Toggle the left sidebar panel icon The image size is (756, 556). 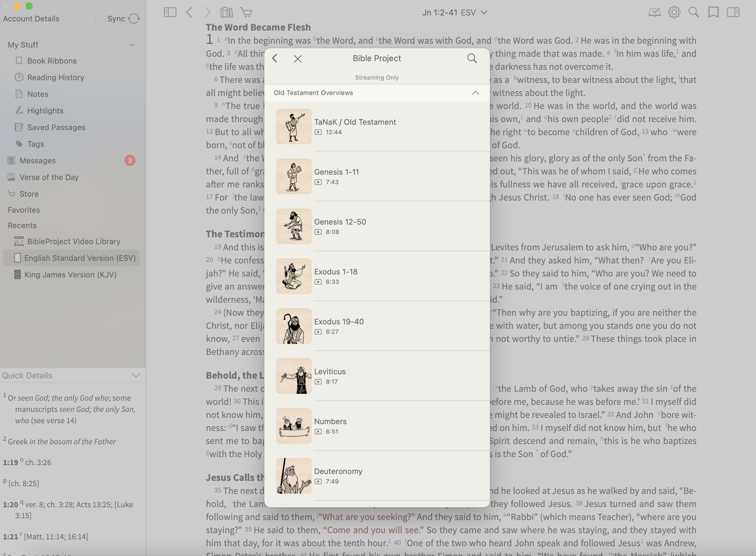[x=170, y=12]
